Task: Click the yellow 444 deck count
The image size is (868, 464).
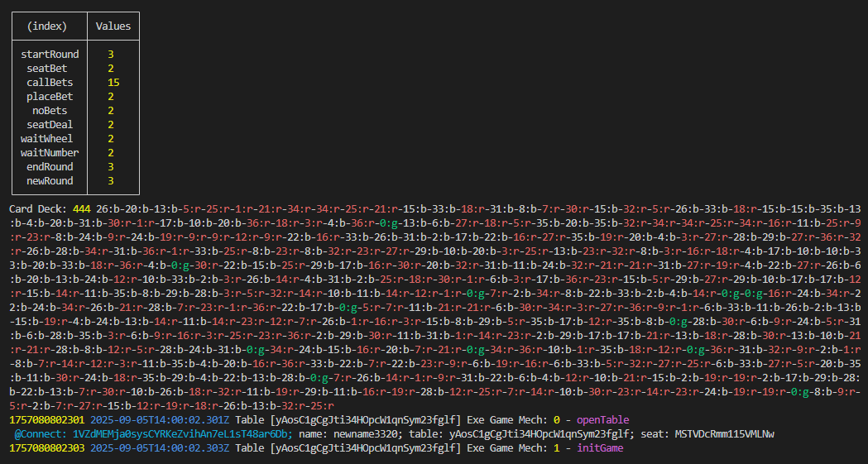Action: pos(82,209)
